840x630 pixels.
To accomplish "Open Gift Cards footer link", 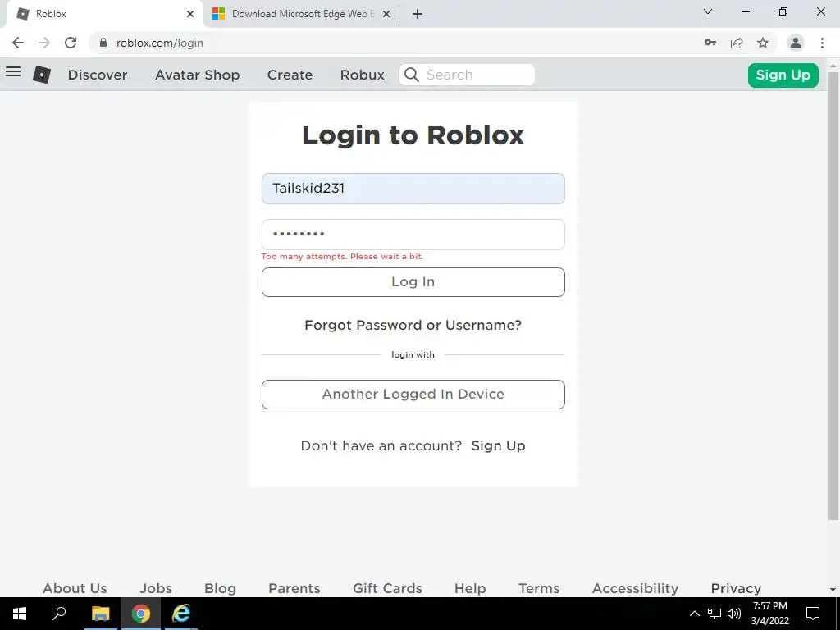I will (387, 588).
